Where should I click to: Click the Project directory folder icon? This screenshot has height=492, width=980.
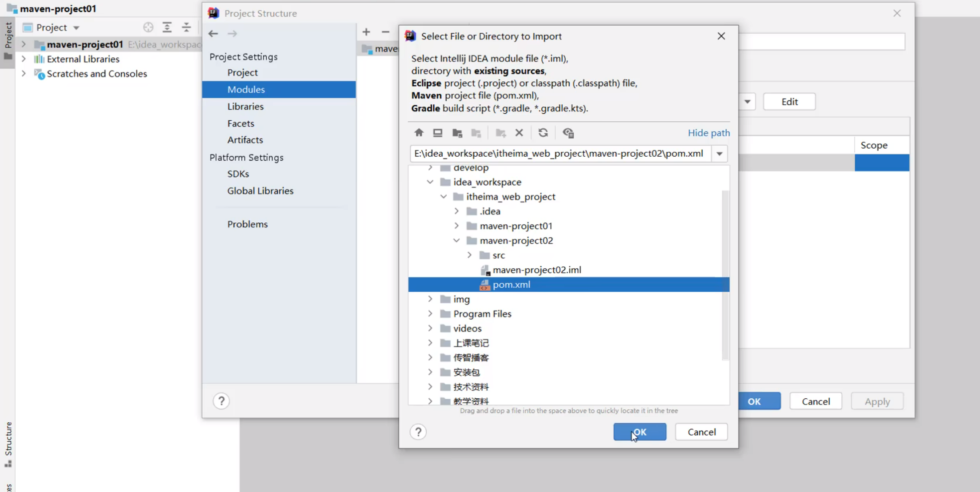(457, 133)
